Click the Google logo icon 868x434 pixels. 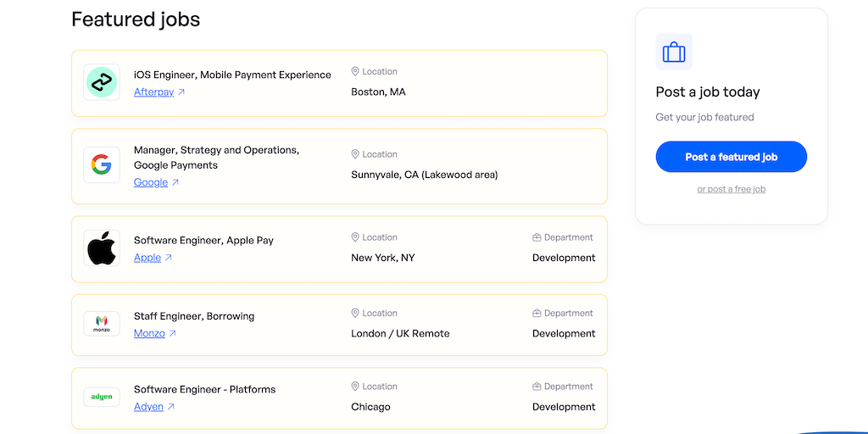click(102, 164)
